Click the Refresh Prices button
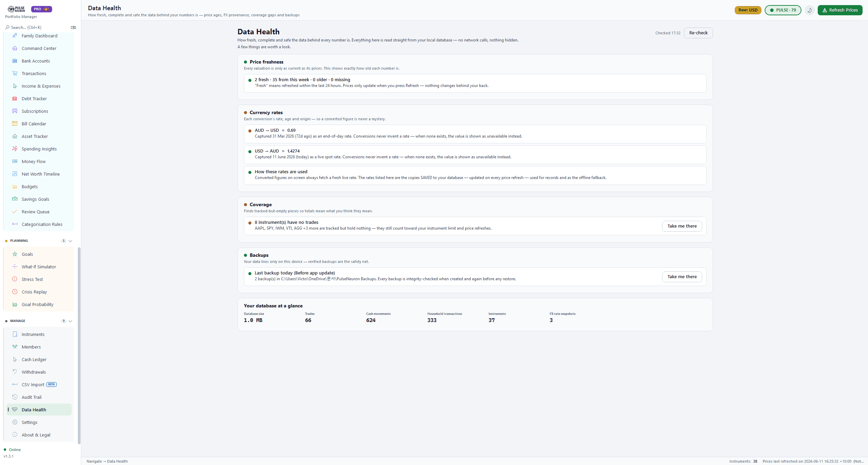868x465 pixels. tap(840, 10)
